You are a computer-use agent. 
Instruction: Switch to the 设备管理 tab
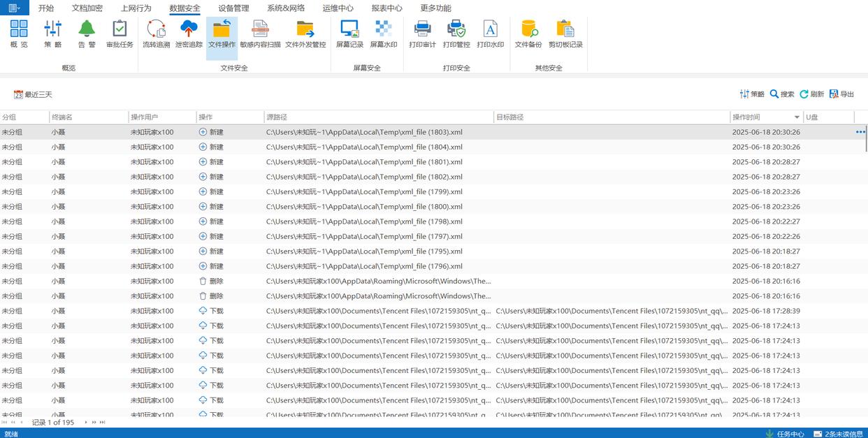233,8
